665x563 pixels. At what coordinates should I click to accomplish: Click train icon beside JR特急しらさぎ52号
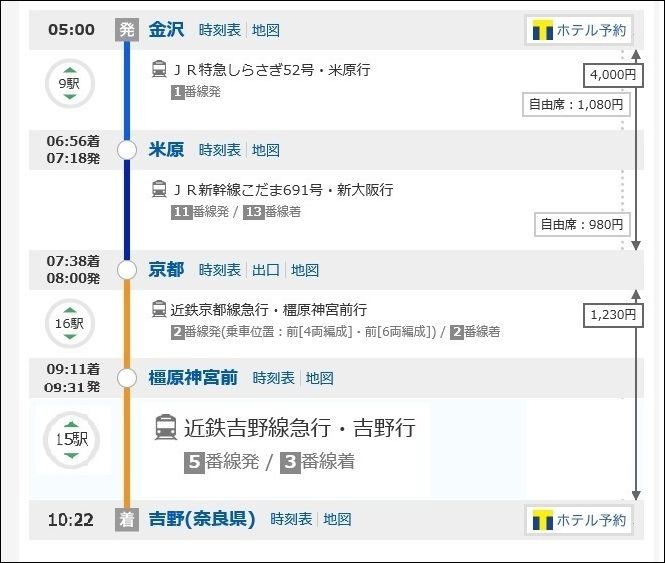tap(159, 70)
